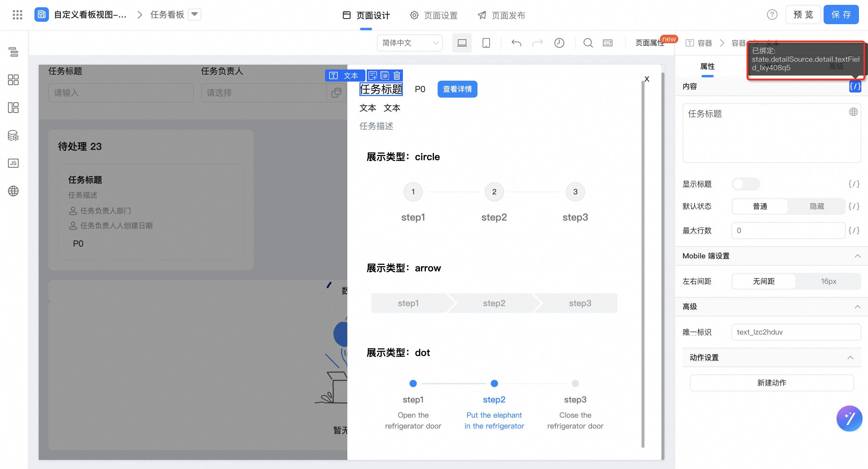Click the 新建动作 button
The width and height of the screenshot is (868, 469).
[771, 383]
